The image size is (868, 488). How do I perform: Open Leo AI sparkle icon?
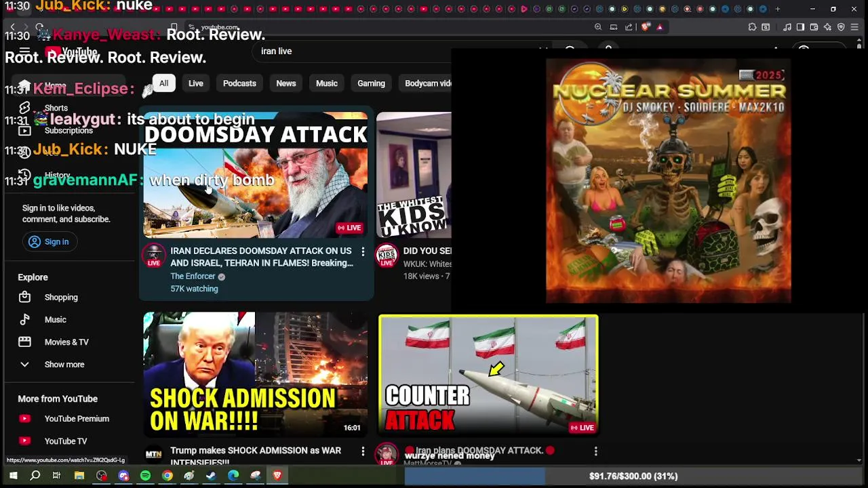[x=827, y=27]
